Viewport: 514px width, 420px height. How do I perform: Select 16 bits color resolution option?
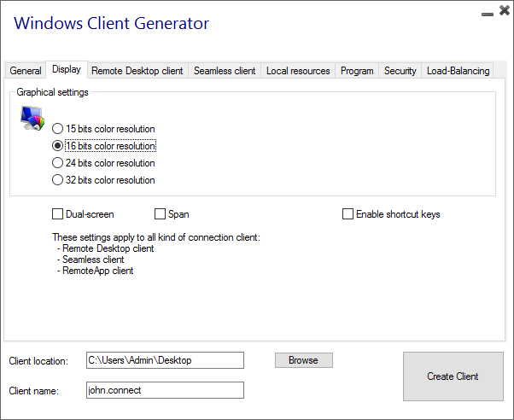(x=58, y=146)
